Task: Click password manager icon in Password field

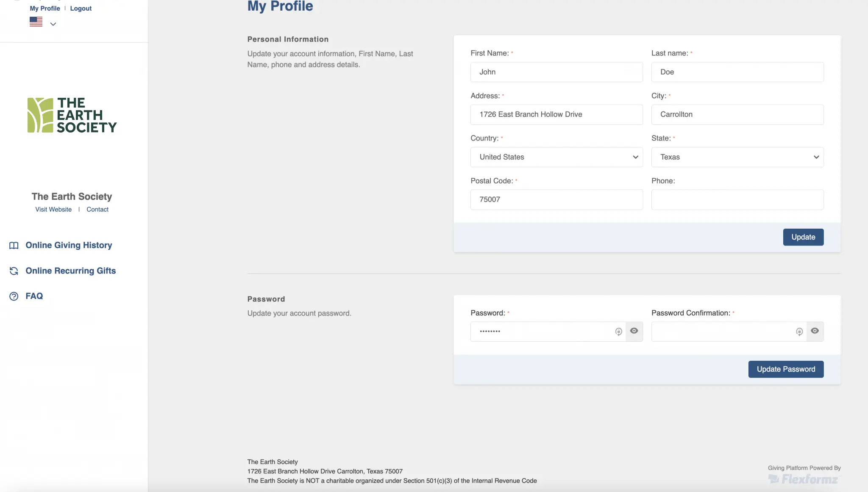Action: click(x=618, y=332)
